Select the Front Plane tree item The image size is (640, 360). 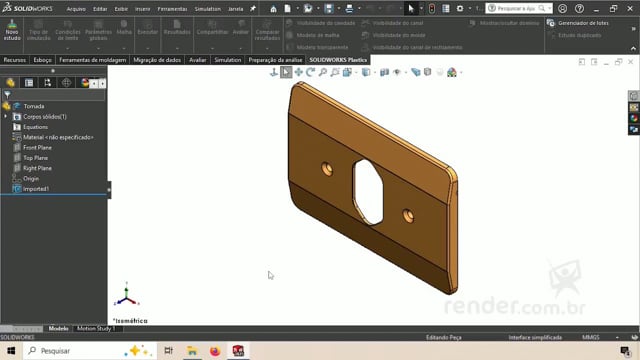pos(37,147)
